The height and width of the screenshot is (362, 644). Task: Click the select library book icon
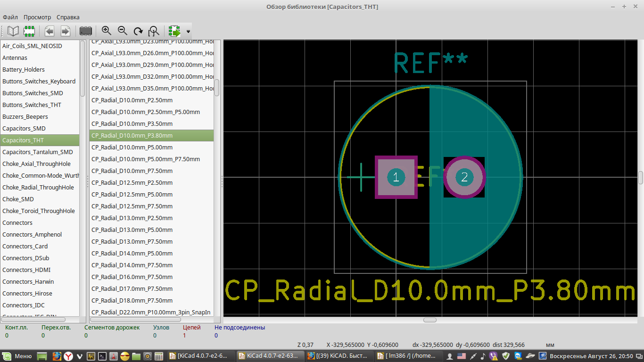tap(13, 31)
